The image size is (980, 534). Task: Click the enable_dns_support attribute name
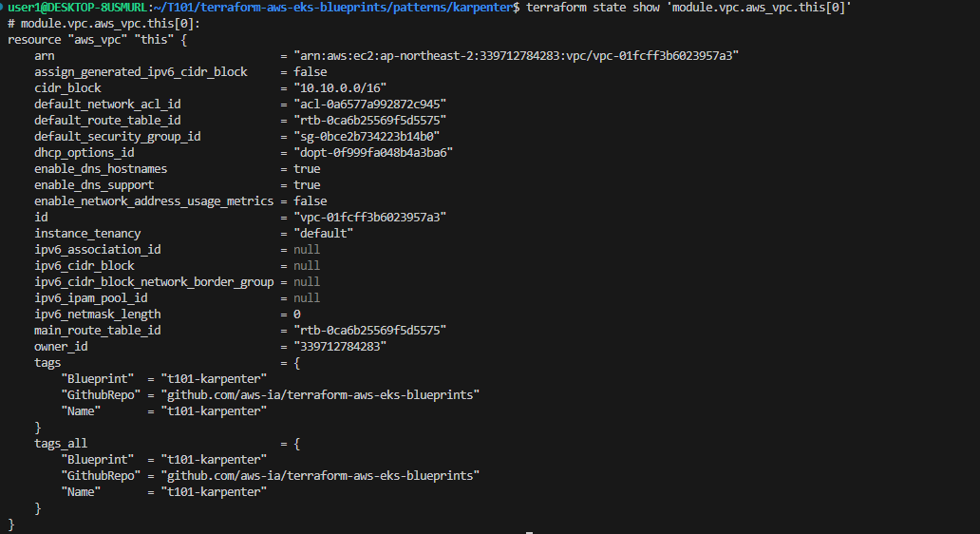94,185
